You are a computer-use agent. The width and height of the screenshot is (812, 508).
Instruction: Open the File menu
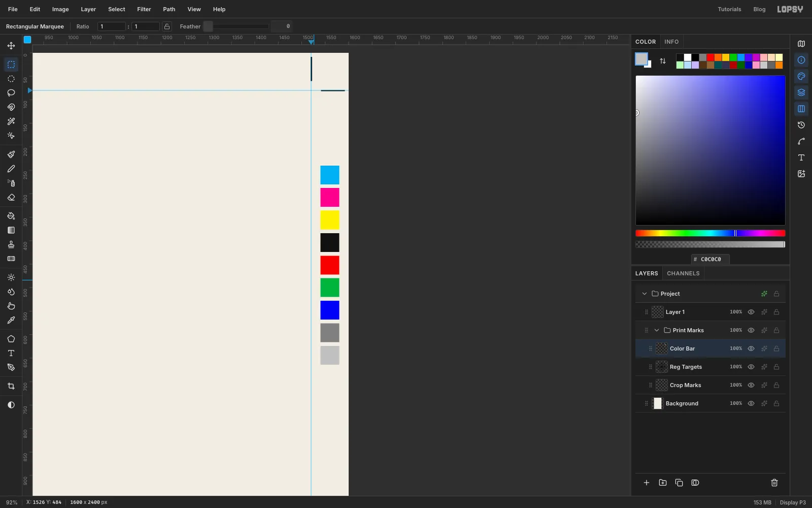13,9
